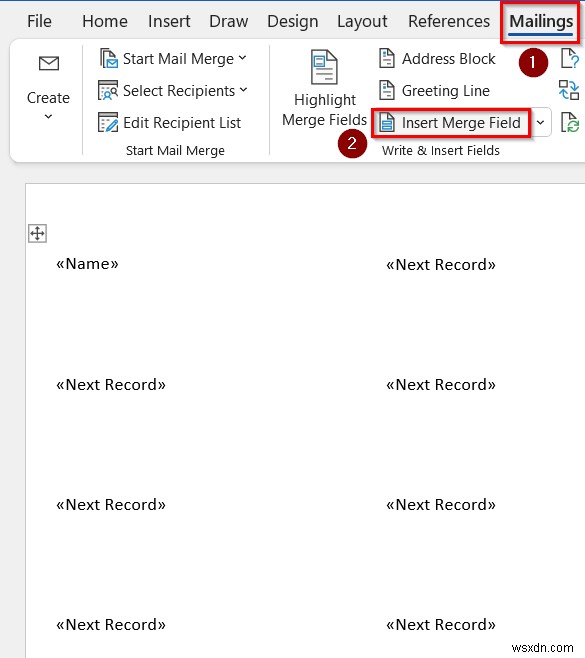Click «Next Record» in first row, right label
The width and height of the screenshot is (585, 658).
pyautogui.click(x=441, y=265)
